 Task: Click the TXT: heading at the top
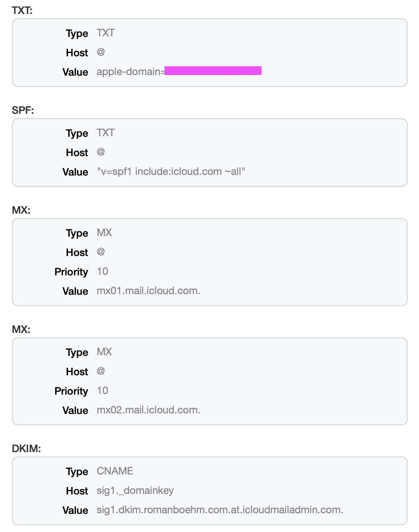coord(22,11)
